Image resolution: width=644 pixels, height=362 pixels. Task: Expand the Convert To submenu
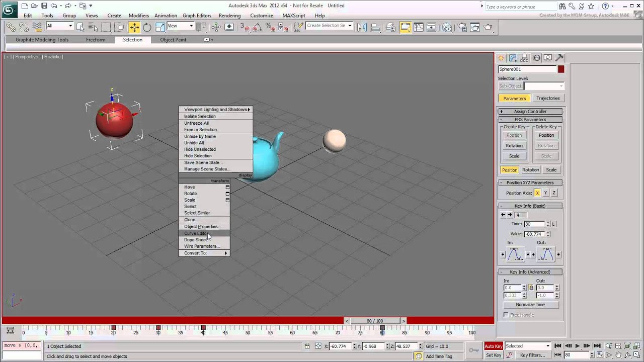pyautogui.click(x=204, y=253)
